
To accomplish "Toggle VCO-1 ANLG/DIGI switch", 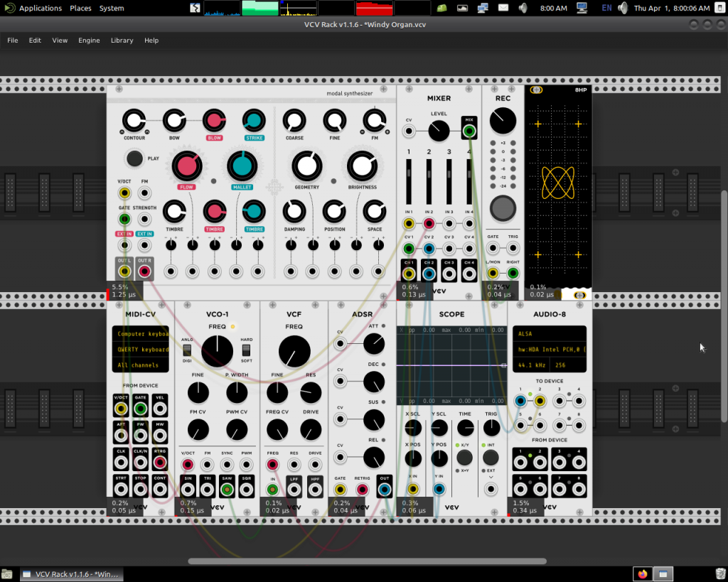I will pyautogui.click(x=187, y=350).
